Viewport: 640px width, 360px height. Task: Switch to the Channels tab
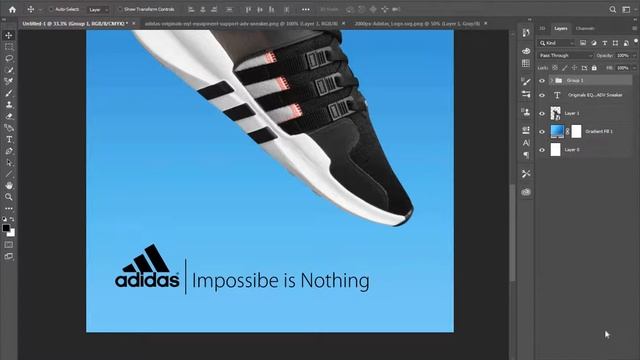click(x=584, y=28)
